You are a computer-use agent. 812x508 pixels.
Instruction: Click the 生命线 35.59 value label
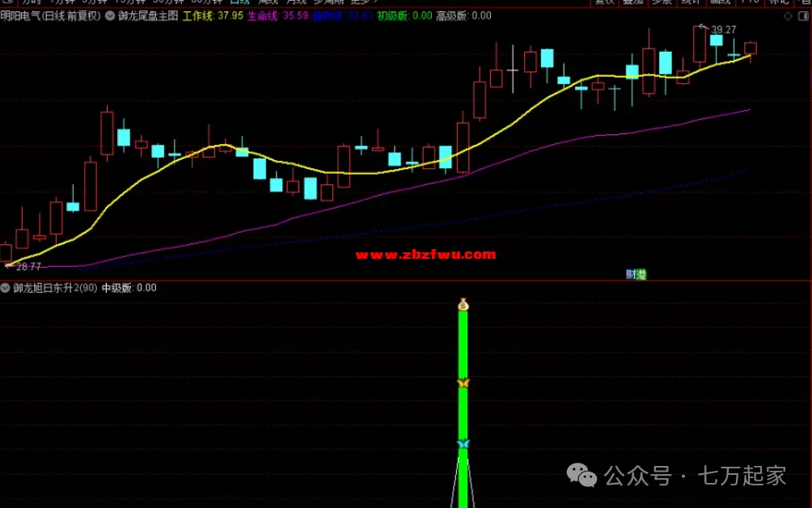[277, 16]
